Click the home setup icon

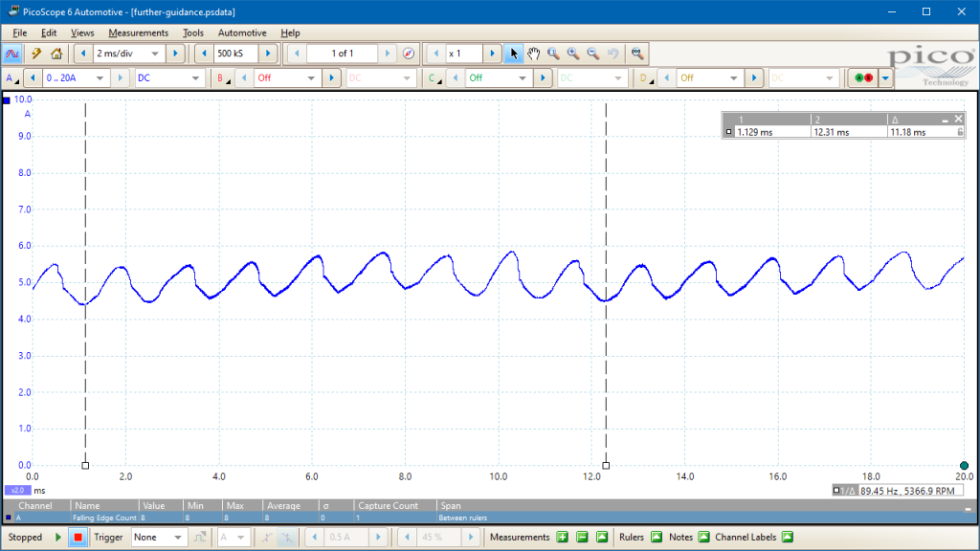pyautogui.click(x=56, y=54)
